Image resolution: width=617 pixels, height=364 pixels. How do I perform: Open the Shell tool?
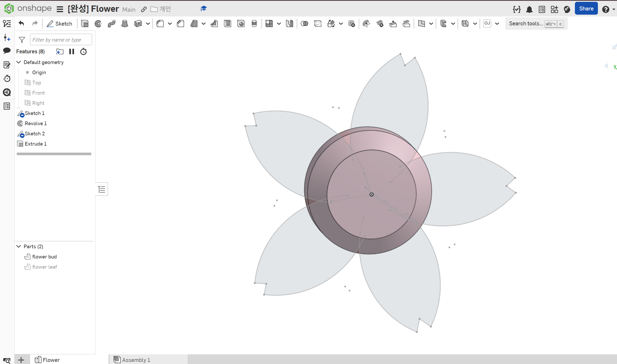[x=228, y=24]
